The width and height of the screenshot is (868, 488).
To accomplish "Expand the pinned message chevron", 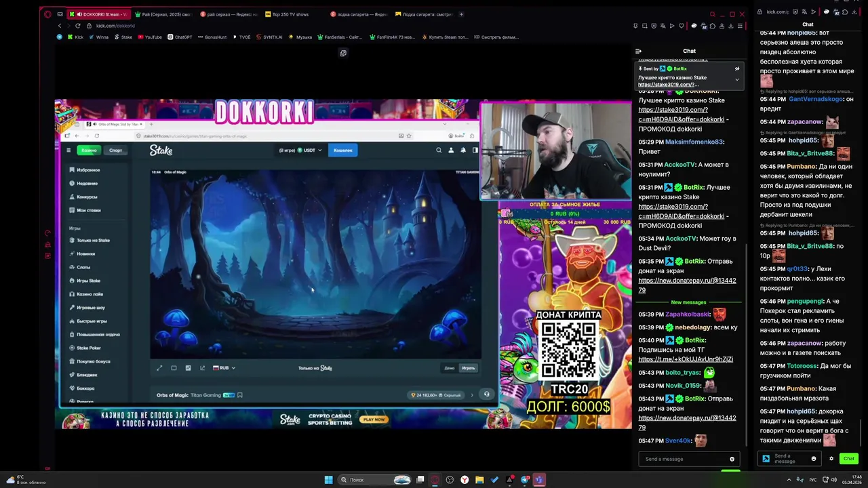I will coord(737,80).
